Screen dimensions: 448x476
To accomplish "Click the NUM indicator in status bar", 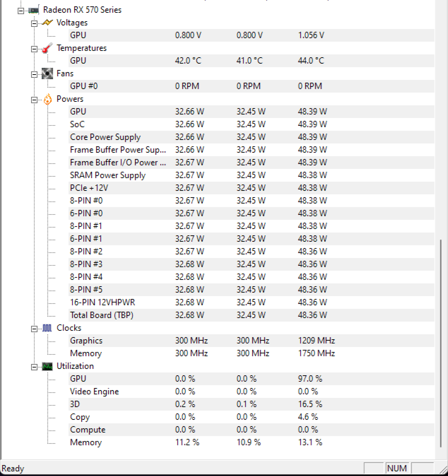I will point(397,469).
